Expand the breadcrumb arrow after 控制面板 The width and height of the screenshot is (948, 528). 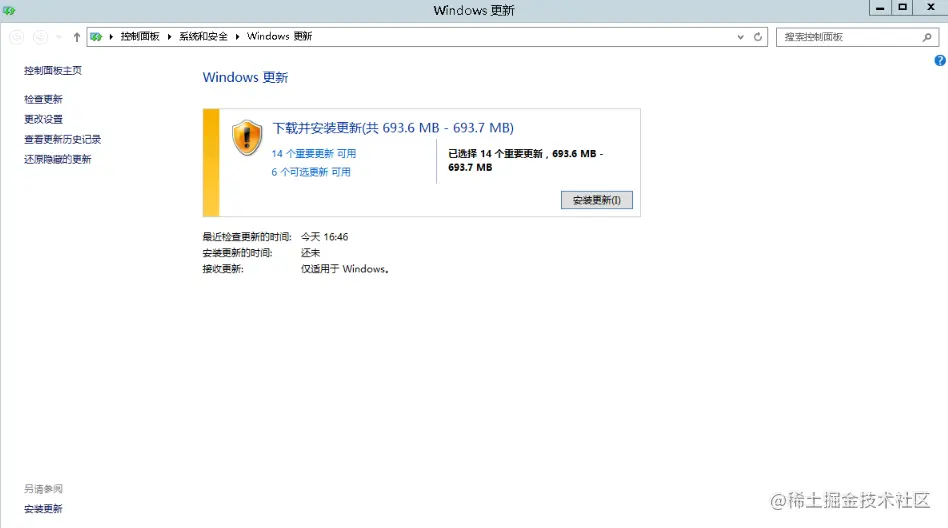tap(169, 37)
